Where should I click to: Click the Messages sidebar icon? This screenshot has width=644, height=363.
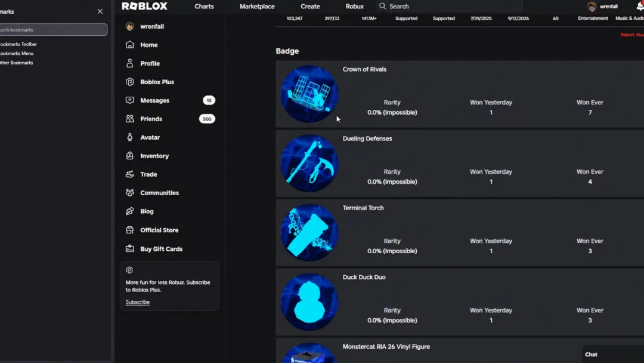point(130,100)
